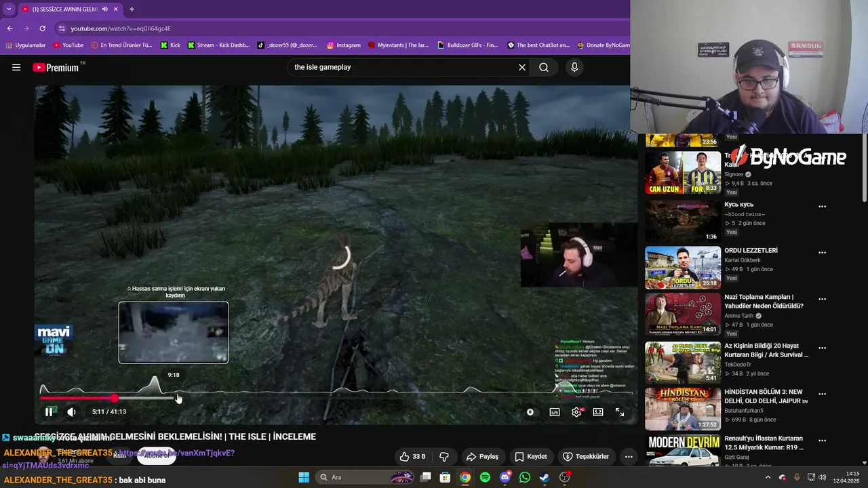
Task: Enter fullscreen with the expand arrows icon
Action: click(620, 411)
